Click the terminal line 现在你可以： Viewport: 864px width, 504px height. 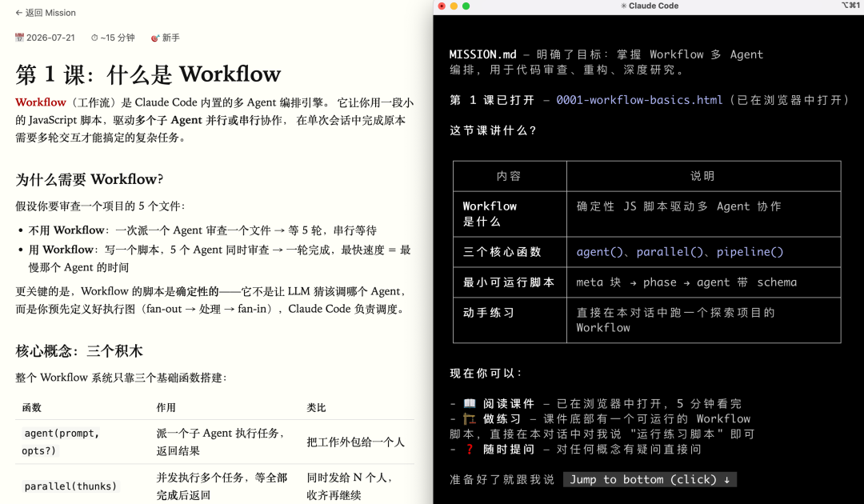click(486, 374)
